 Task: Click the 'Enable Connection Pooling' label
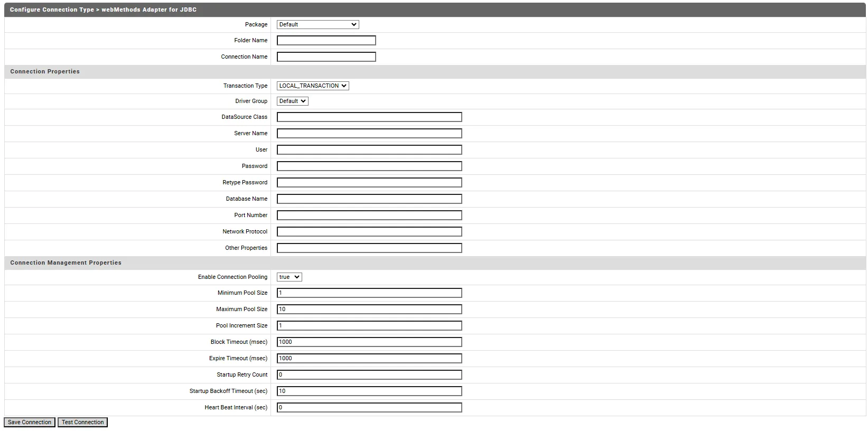(232, 277)
